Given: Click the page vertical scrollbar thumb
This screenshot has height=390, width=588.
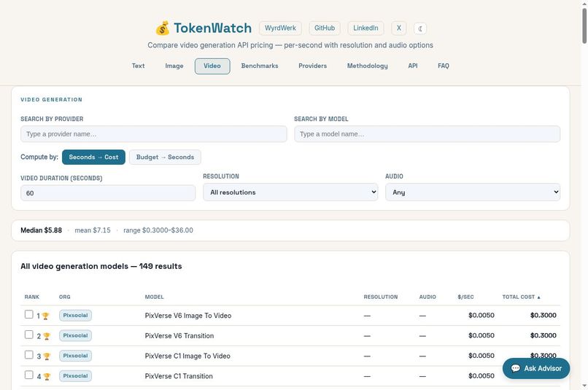Looking at the screenshot, I should click(584, 26).
